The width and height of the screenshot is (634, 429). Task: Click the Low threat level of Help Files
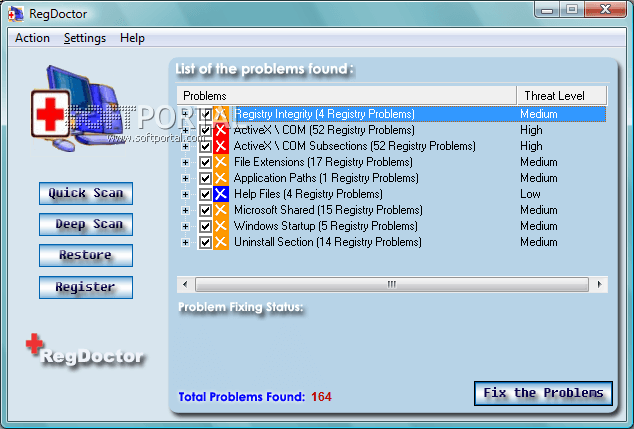point(530,194)
